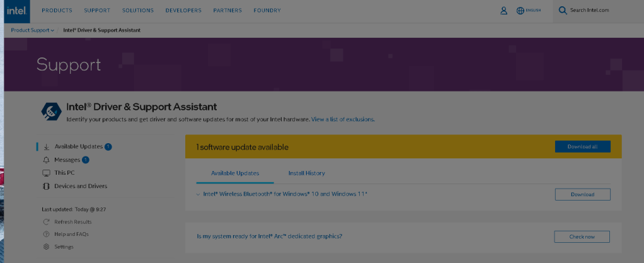
Task: Click the Support page heading
Action: click(x=69, y=65)
